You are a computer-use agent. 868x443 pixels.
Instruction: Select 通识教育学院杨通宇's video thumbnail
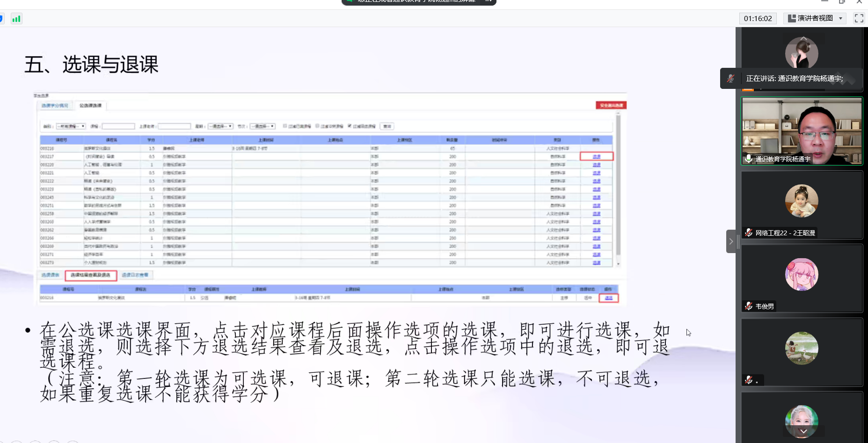[x=802, y=131]
